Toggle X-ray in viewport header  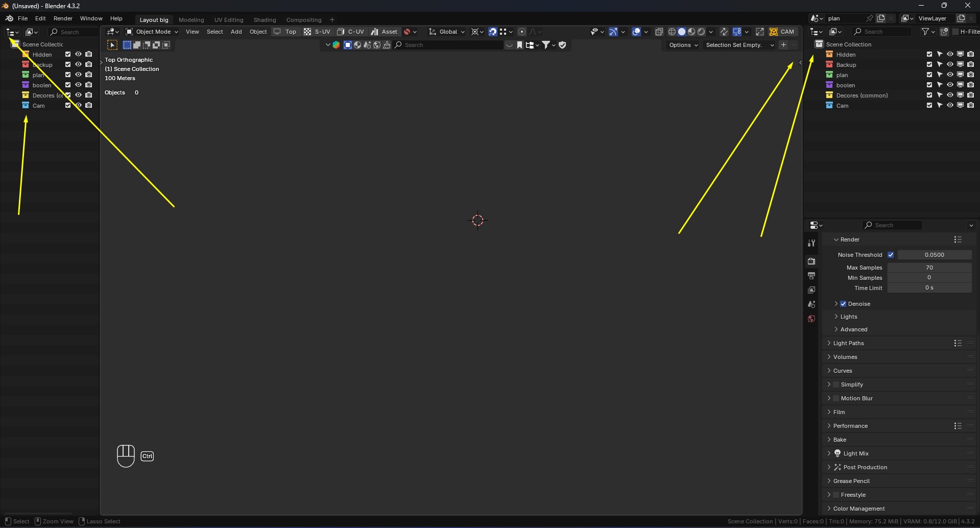(659, 32)
